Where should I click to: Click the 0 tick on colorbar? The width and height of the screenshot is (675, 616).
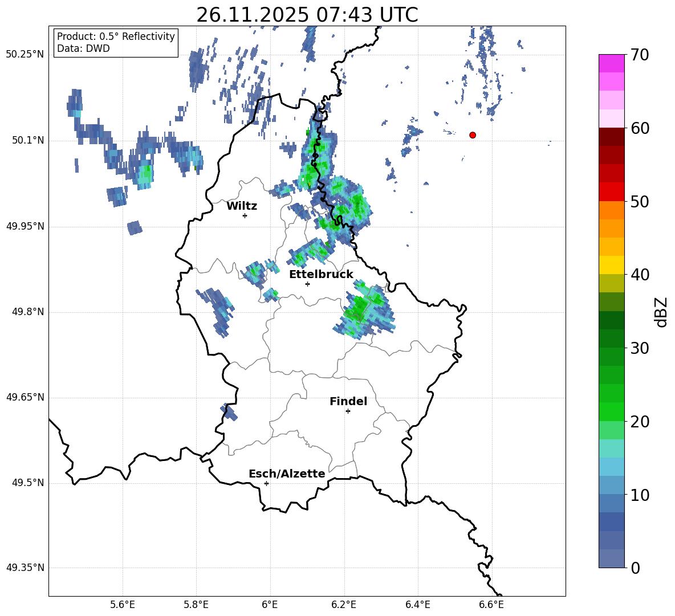coord(636,568)
